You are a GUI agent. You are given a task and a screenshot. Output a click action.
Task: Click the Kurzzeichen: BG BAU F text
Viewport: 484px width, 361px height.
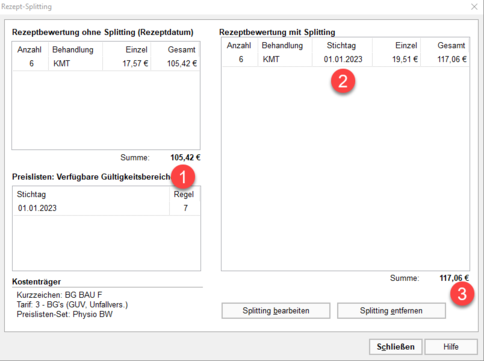click(59, 295)
